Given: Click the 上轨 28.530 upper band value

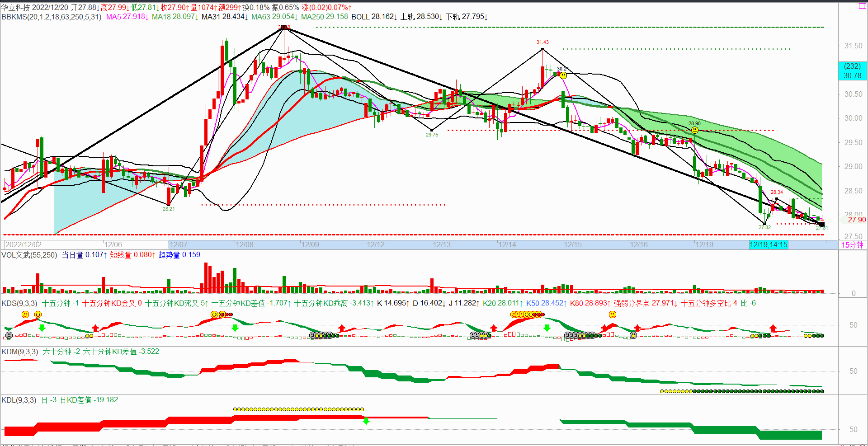Looking at the screenshot, I should [422, 17].
